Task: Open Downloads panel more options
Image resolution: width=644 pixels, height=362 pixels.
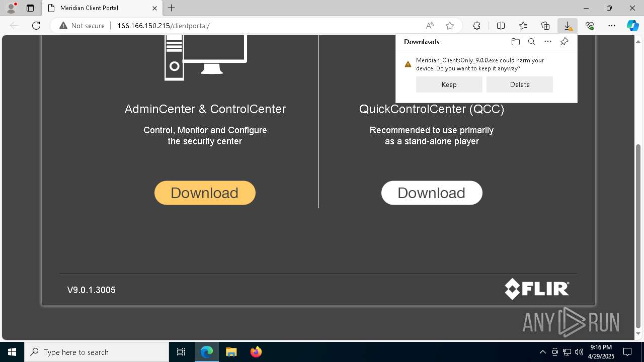Action: [548, 42]
